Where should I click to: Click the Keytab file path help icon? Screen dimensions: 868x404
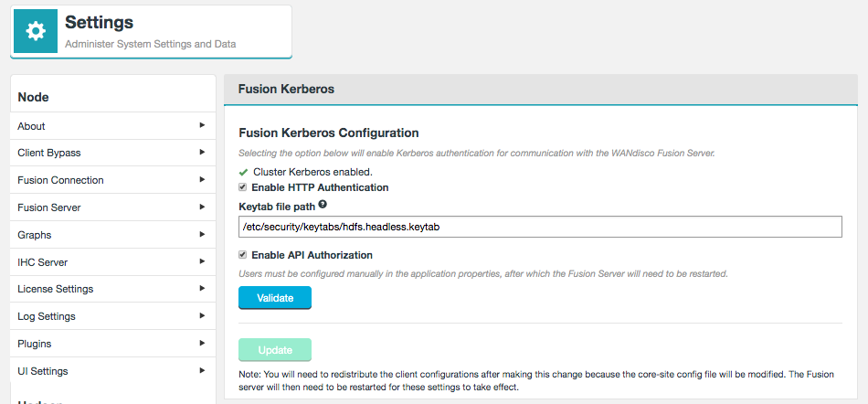click(323, 205)
